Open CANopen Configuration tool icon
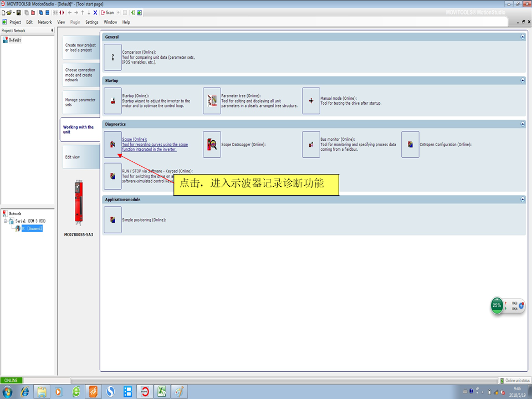This screenshot has width=532, height=399. [x=410, y=145]
